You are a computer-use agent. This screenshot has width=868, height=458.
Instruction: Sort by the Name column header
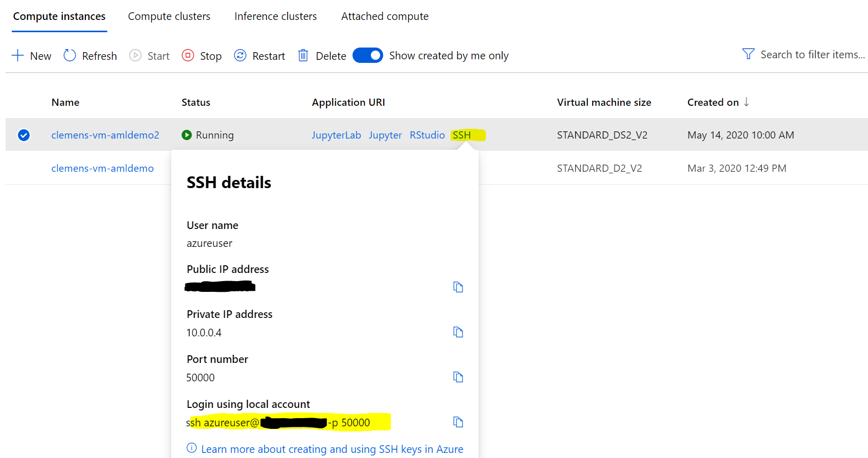pyautogui.click(x=65, y=102)
